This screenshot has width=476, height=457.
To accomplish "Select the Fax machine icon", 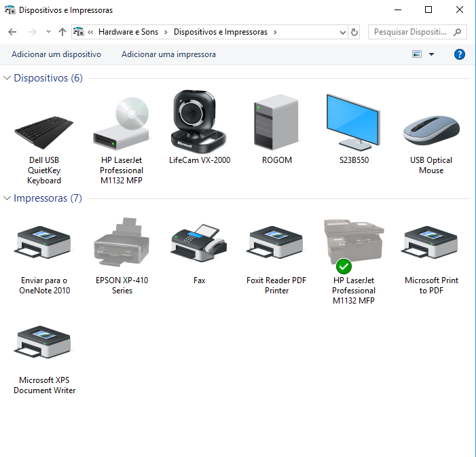I will click(199, 242).
